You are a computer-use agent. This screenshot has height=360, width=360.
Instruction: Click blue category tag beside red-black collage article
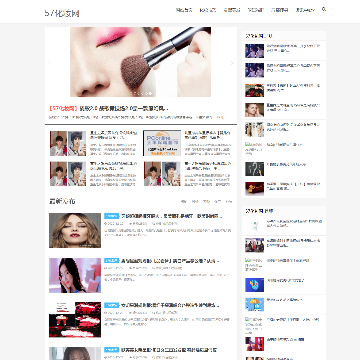click(111, 305)
